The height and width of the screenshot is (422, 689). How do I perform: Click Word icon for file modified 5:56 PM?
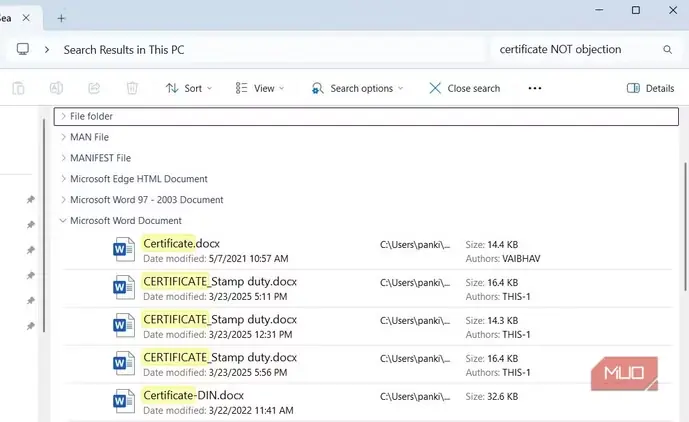point(124,363)
